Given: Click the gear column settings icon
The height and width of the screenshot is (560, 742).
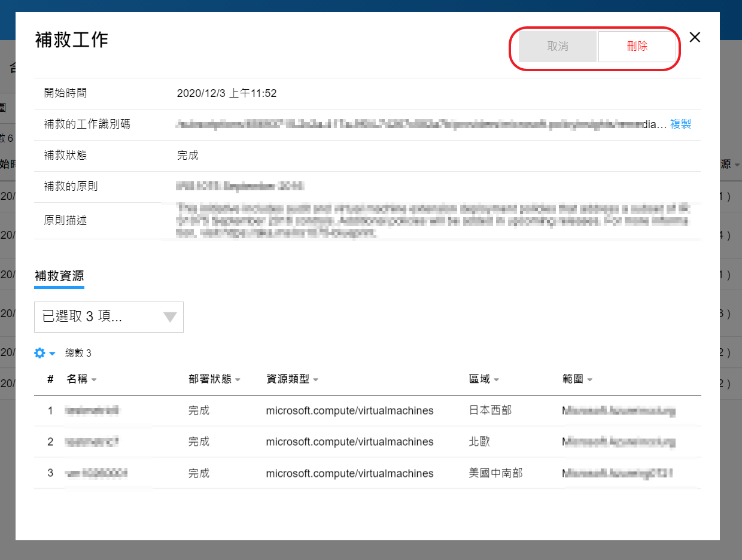Looking at the screenshot, I should point(39,353).
